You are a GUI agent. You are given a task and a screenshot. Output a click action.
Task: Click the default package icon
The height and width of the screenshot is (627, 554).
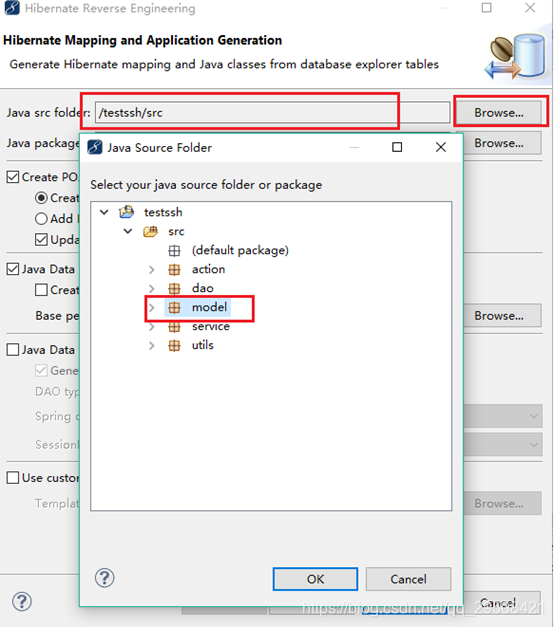click(174, 251)
